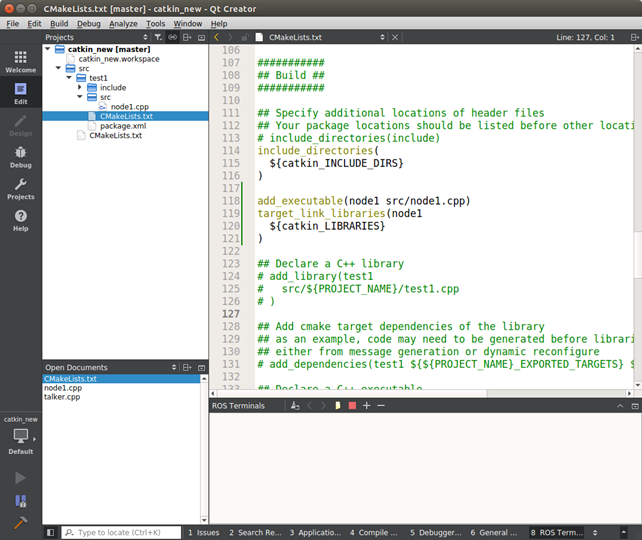Select the include folder
Image resolution: width=642 pixels, height=540 pixels.
[x=113, y=87]
